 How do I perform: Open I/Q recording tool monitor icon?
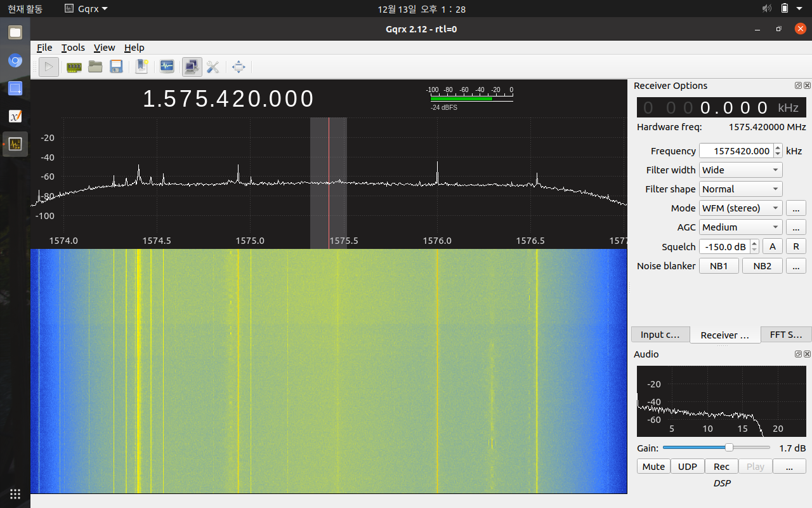tap(166, 67)
